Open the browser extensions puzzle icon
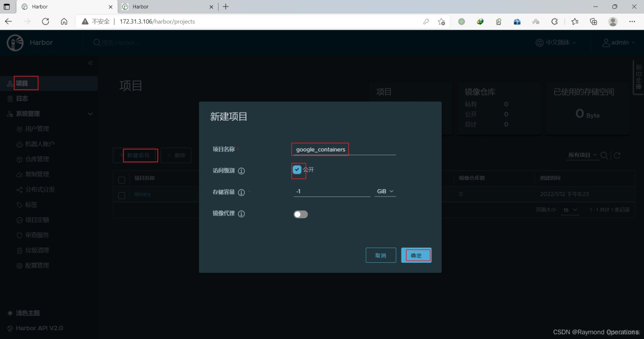The image size is (644, 339). [554, 21]
